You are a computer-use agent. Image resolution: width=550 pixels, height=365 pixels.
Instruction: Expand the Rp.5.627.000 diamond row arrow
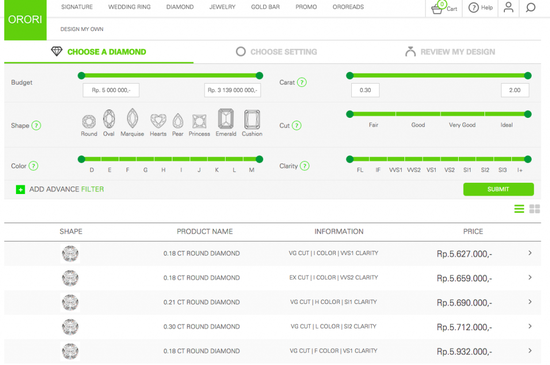[x=530, y=253]
